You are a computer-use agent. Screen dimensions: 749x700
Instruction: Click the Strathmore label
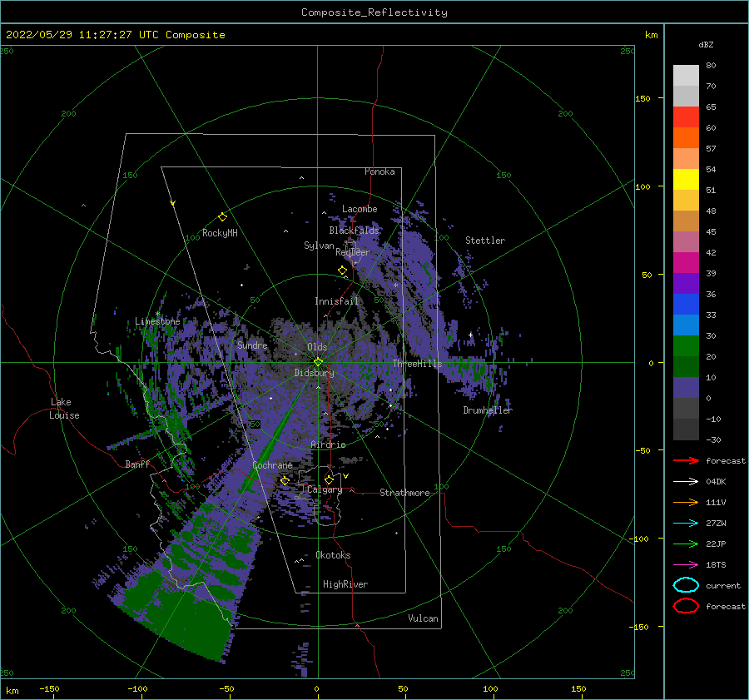(x=404, y=493)
